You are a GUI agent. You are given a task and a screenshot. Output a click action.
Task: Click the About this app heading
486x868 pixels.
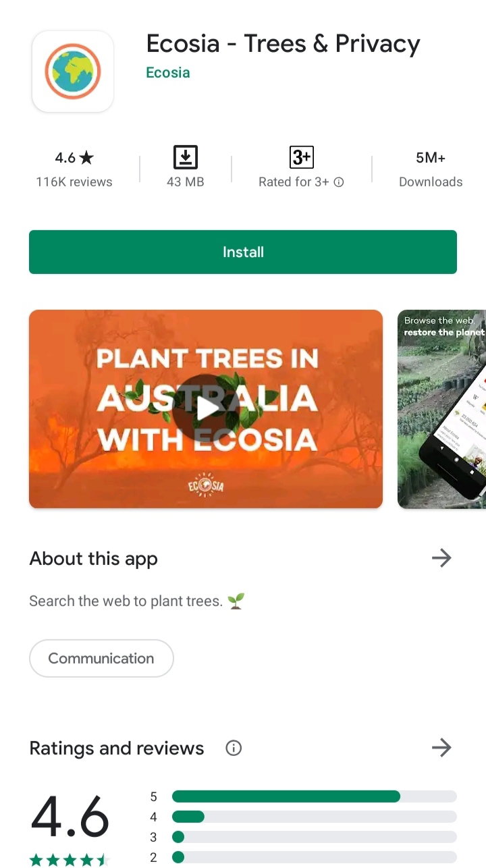(93, 559)
